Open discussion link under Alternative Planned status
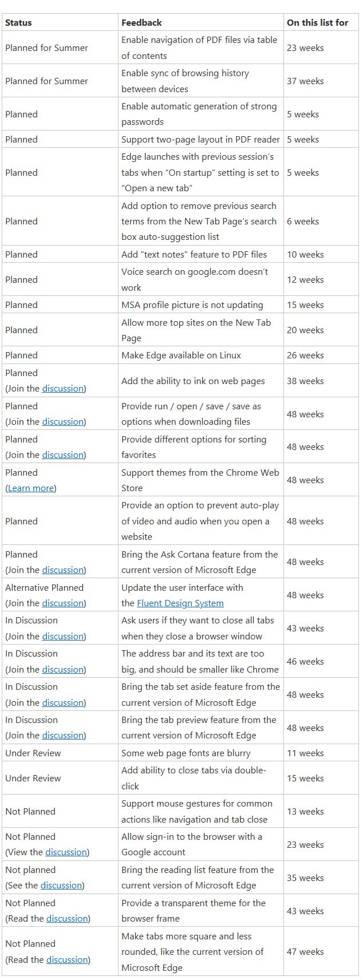The image size is (363, 980). (63, 603)
